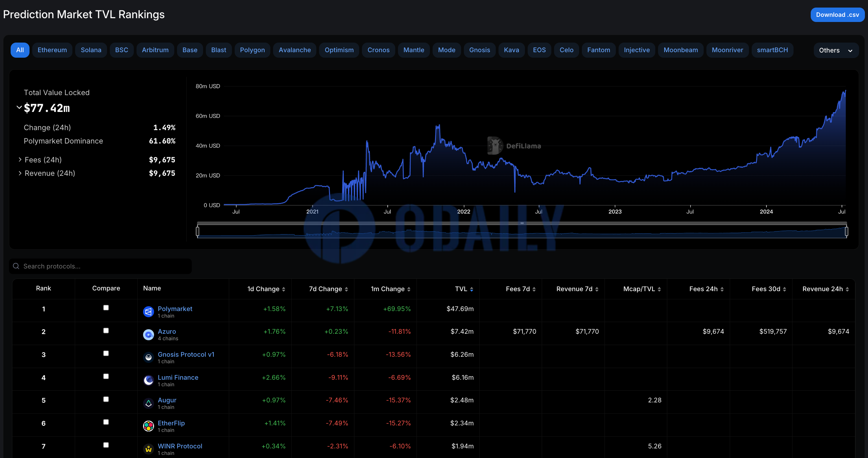Click the left handle of chart range slider
Image resolution: width=868 pixels, height=458 pixels.
[x=198, y=231]
